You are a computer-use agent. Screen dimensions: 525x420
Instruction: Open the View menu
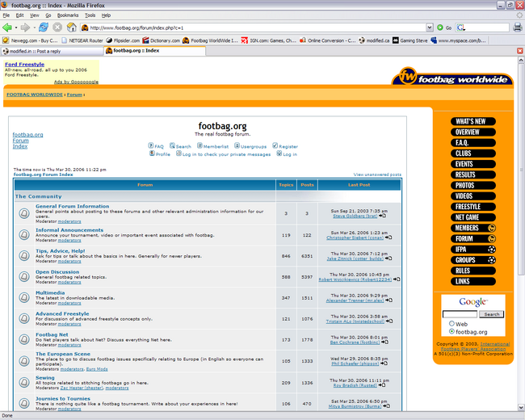coord(35,15)
